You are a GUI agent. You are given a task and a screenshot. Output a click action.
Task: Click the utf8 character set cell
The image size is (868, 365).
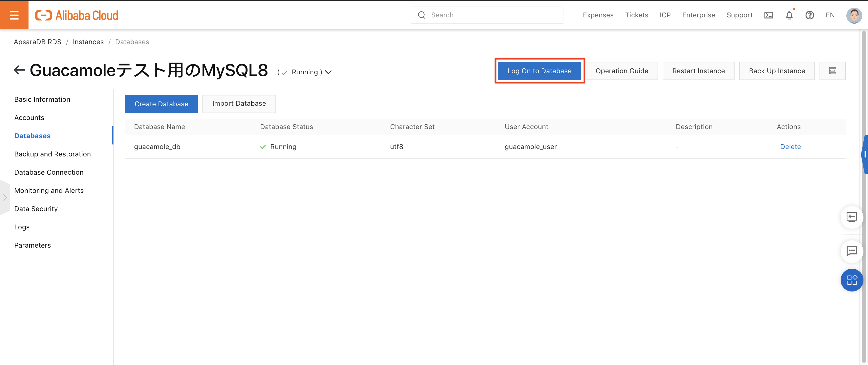click(396, 146)
